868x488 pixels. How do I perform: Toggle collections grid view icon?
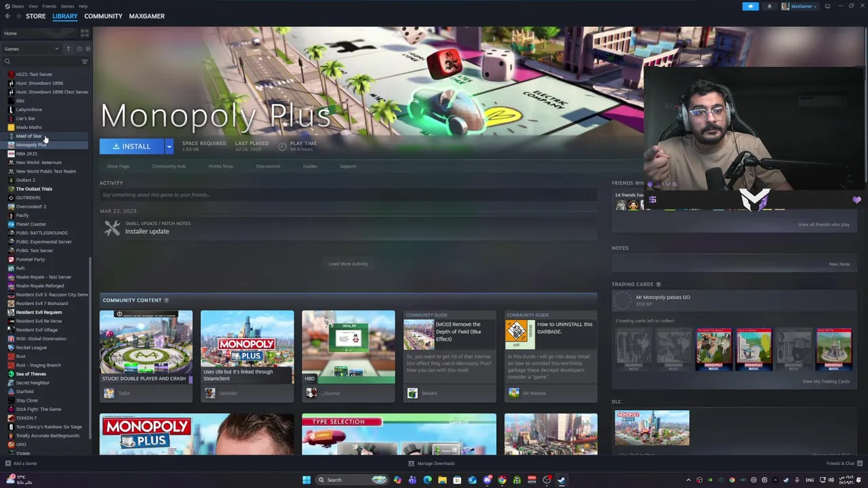(85, 33)
